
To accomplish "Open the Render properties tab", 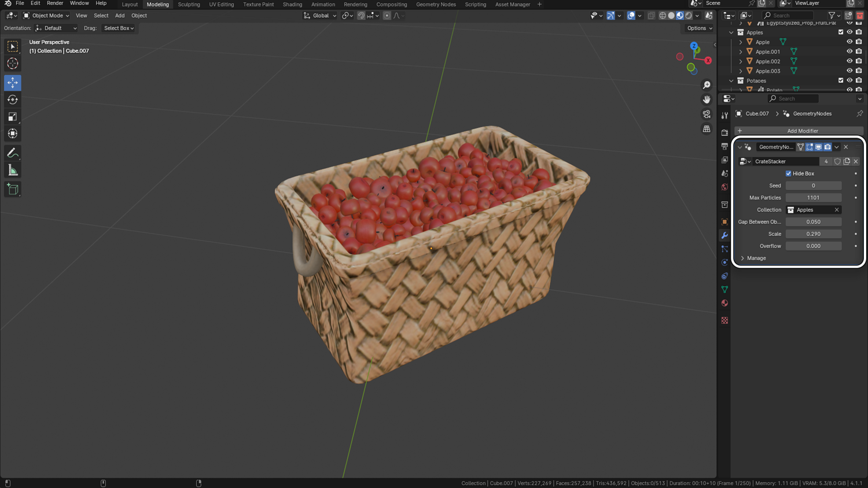I will pyautogui.click(x=724, y=132).
